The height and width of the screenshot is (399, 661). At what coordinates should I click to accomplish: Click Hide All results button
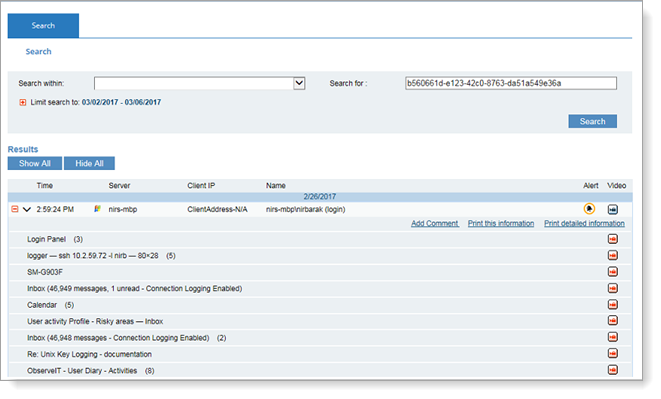(89, 163)
